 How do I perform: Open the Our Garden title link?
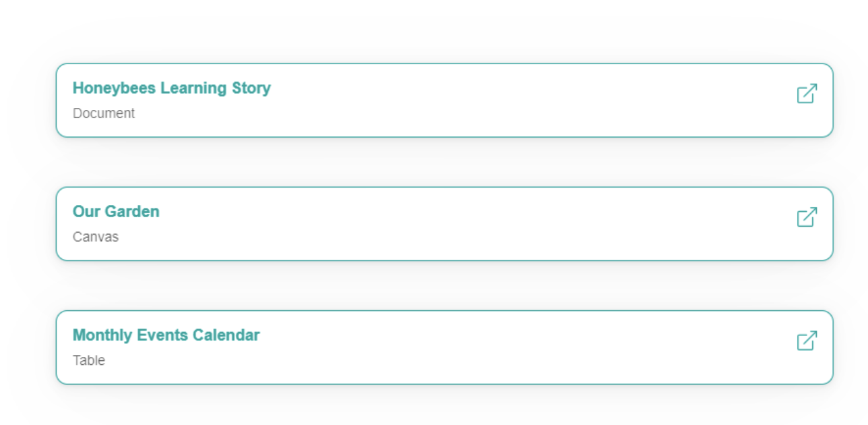(116, 212)
